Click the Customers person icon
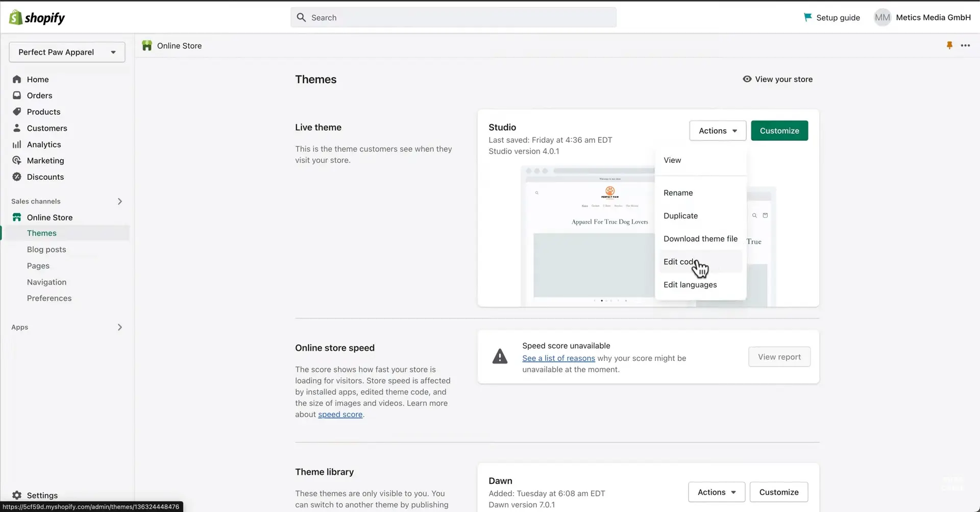Viewport: 980px width, 512px height. click(x=17, y=128)
